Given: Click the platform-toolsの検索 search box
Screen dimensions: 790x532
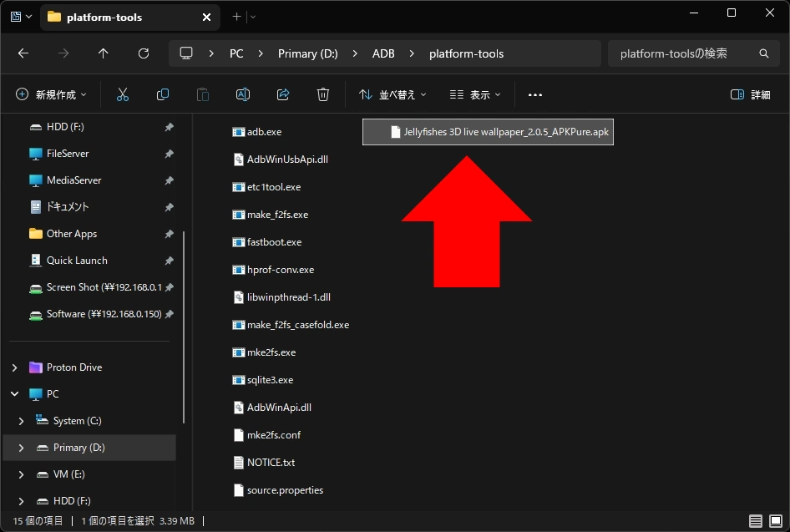Looking at the screenshot, I should (693, 53).
